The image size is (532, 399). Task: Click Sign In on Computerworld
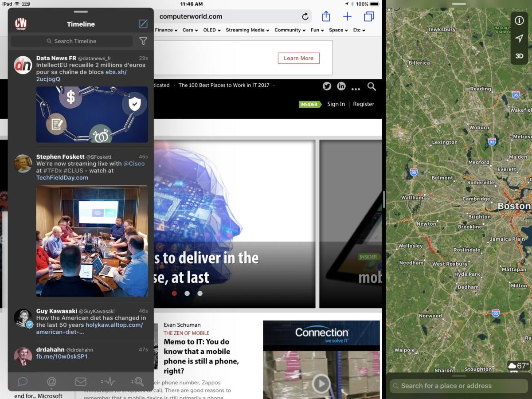click(x=336, y=104)
